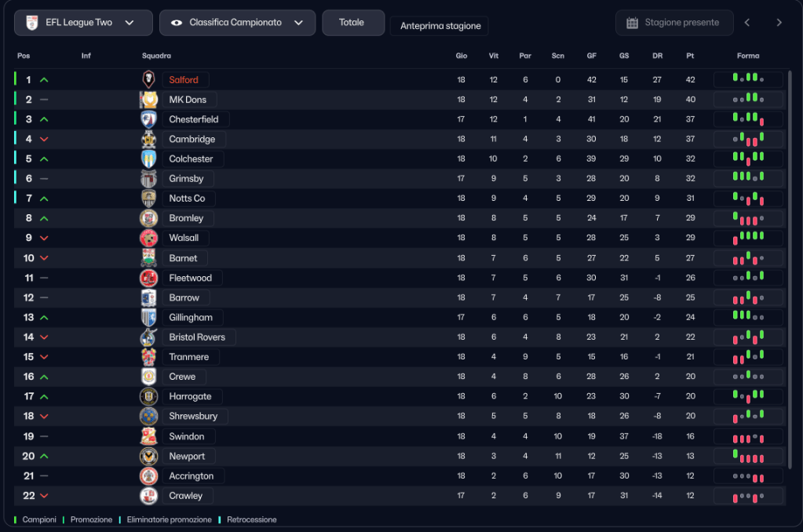This screenshot has width=803, height=532.
Task: Click the Newport club crest icon
Action: (148, 456)
